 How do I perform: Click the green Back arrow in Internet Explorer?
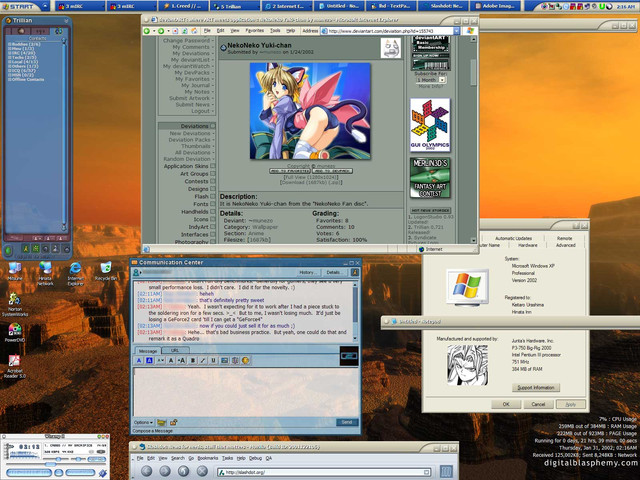[x=149, y=30]
